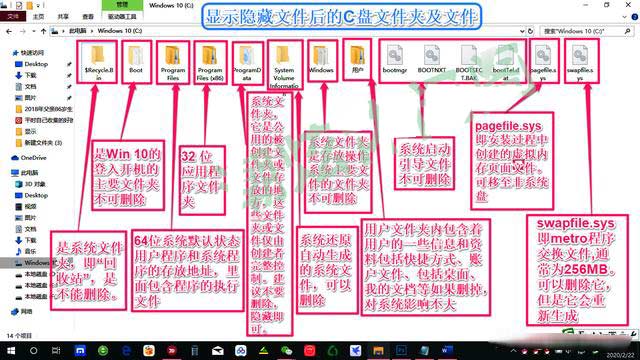The width and height of the screenshot is (640, 360).
Task: Open Customize Quick Access Toolbar dropdown
Action: click(x=38, y=6)
